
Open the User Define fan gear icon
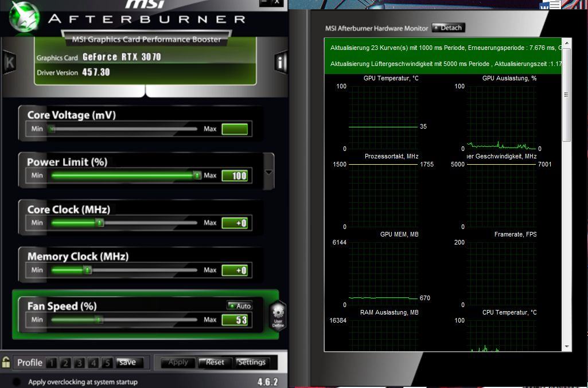point(278,316)
